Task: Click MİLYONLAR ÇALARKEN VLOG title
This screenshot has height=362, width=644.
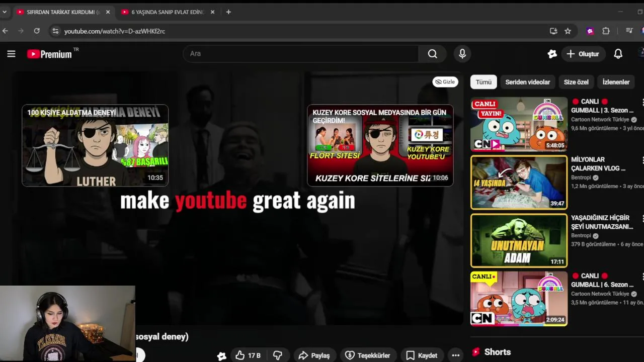Action: [x=598, y=164]
